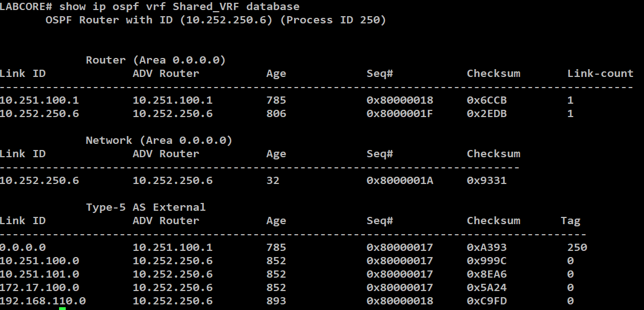Click Link ID 10.251.101.0
The width and height of the screenshot is (644, 310).
coord(40,274)
